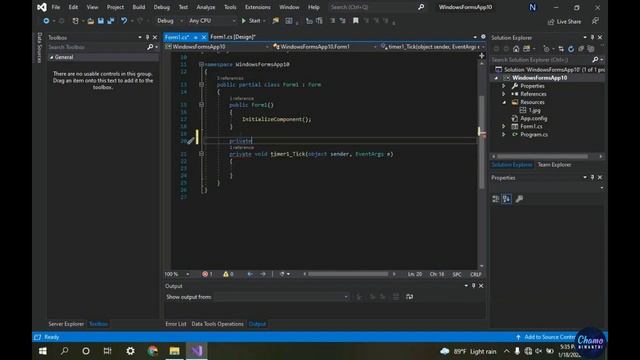Expand the Form1.cs node
Viewport: 640px width, 360px height.
[504, 127]
